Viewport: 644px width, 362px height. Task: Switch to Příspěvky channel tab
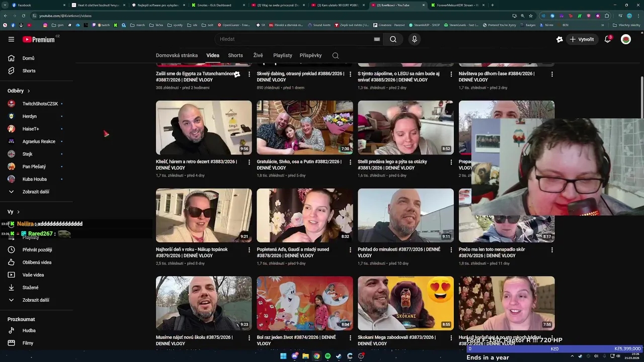pyautogui.click(x=310, y=55)
